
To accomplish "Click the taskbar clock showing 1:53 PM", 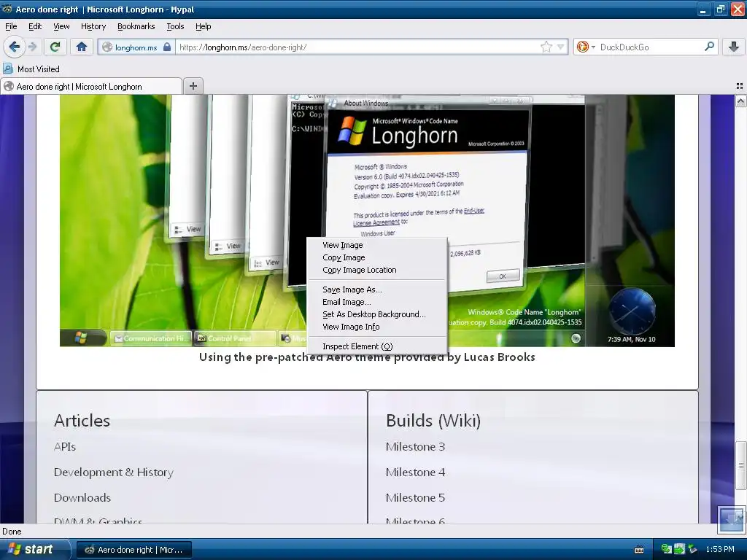I will [720, 549].
